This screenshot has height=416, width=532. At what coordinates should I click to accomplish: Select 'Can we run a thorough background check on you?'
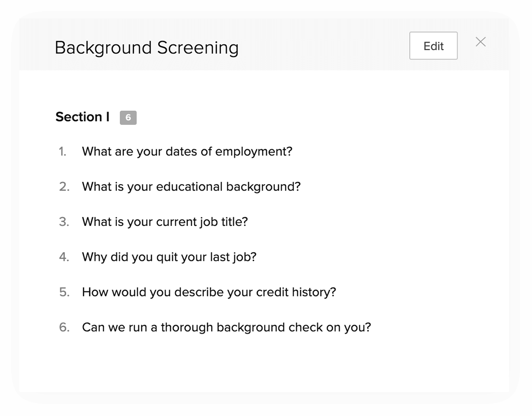pyautogui.click(x=226, y=328)
